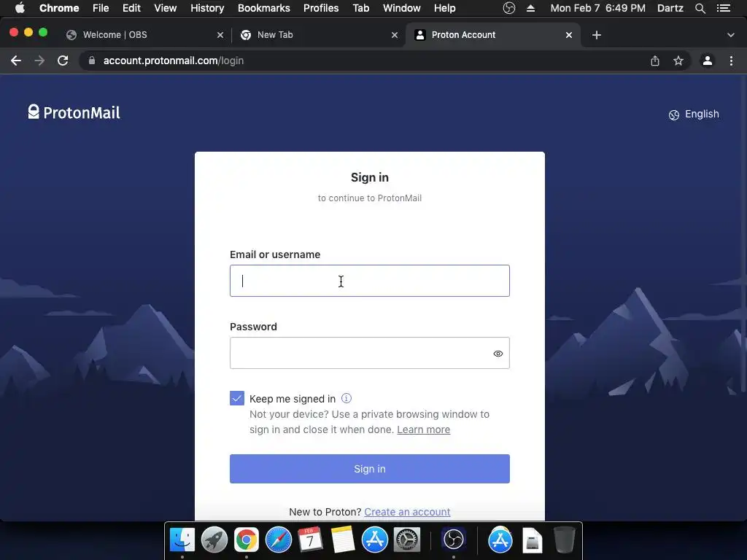Image resolution: width=747 pixels, height=560 pixels.
Task: Open the Learn more link
Action: pyautogui.click(x=424, y=429)
